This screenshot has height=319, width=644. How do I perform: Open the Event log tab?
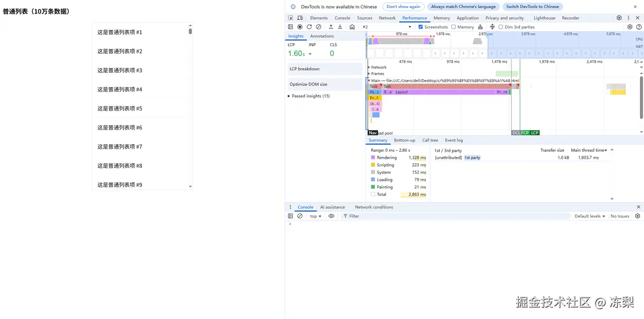(x=454, y=140)
